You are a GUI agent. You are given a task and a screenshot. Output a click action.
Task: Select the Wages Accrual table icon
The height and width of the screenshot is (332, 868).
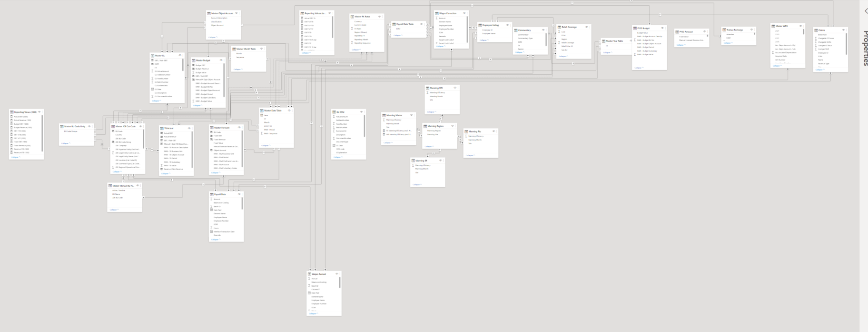tap(309, 274)
